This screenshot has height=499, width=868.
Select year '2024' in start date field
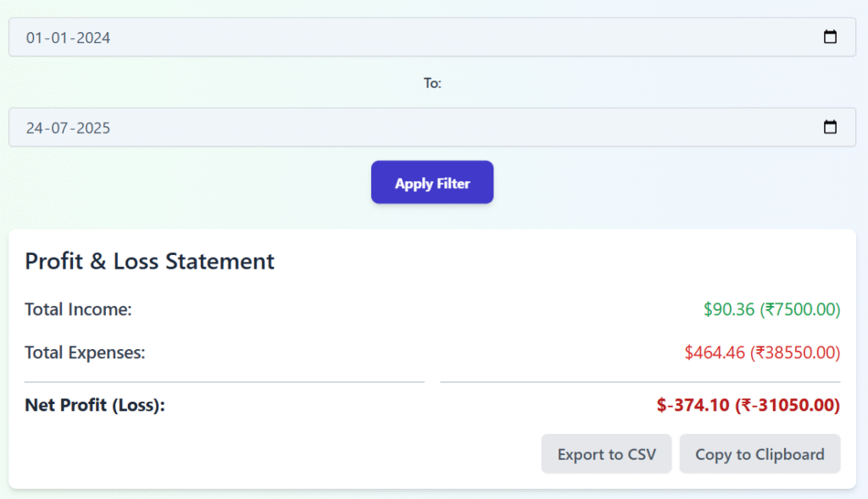(x=93, y=38)
